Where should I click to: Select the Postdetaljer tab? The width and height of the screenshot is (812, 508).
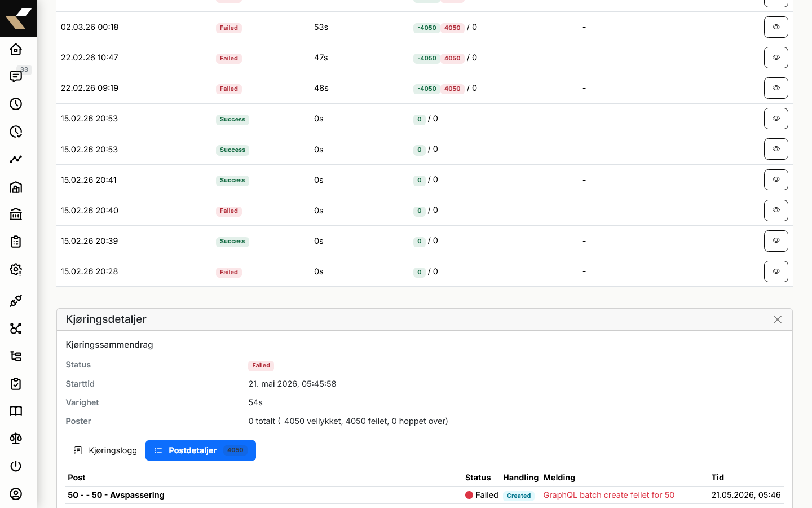(201, 450)
